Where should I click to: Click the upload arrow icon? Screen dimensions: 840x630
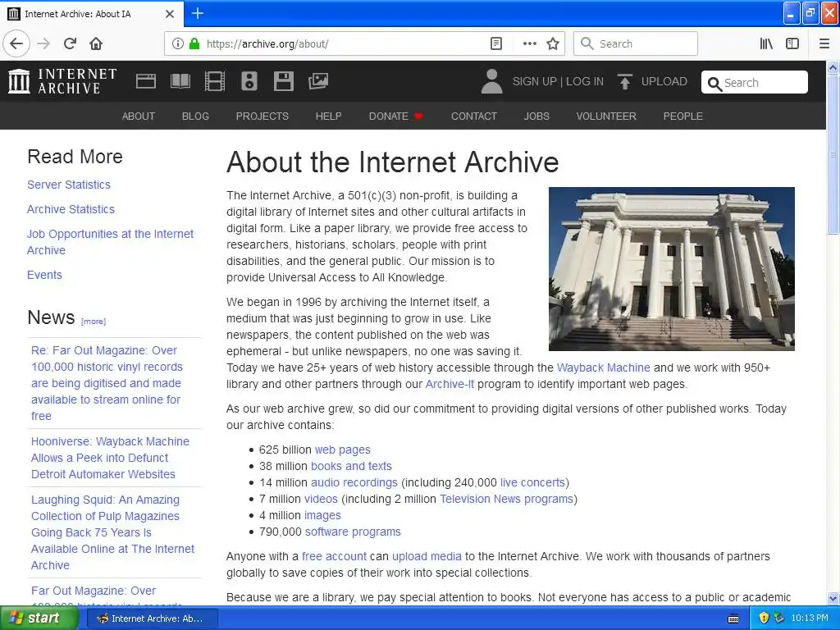click(x=624, y=81)
